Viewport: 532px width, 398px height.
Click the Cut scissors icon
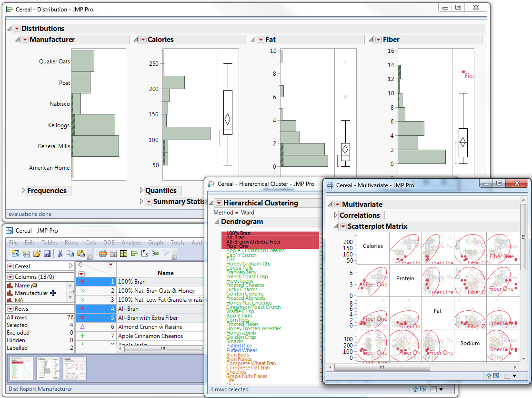point(60,254)
